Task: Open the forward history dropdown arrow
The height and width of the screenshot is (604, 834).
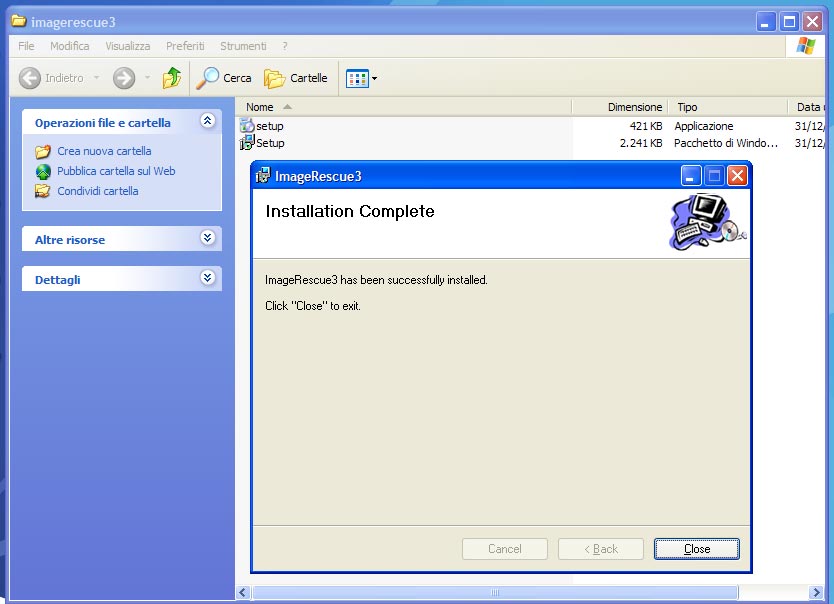Action: click(x=147, y=78)
